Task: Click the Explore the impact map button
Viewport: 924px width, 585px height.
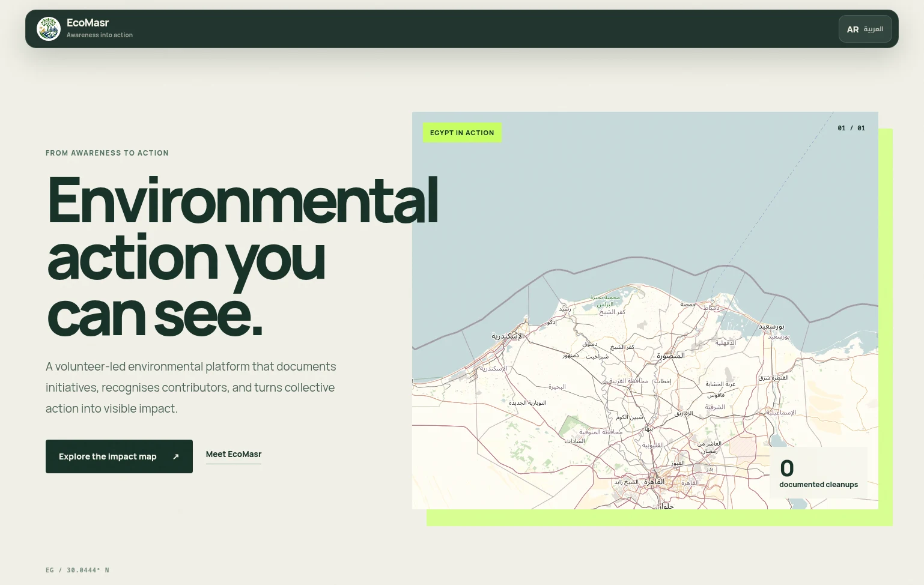Action: [119, 456]
